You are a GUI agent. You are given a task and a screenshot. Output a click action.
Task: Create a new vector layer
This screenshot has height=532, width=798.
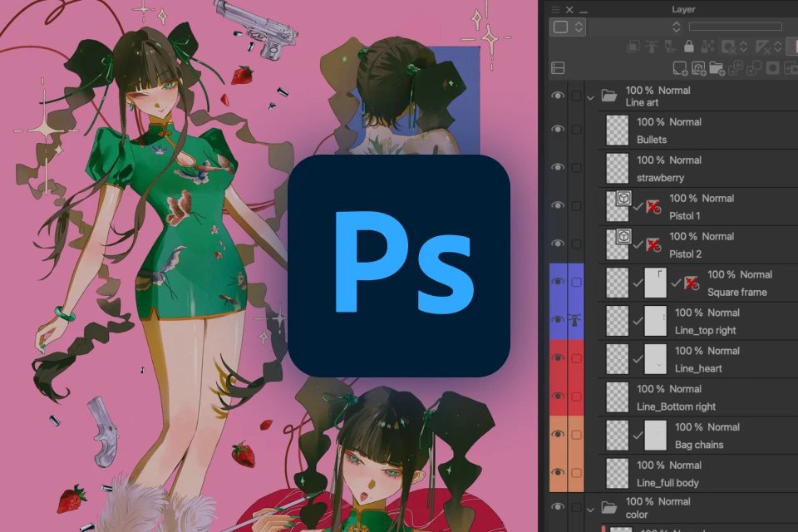[x=698, y=68]
